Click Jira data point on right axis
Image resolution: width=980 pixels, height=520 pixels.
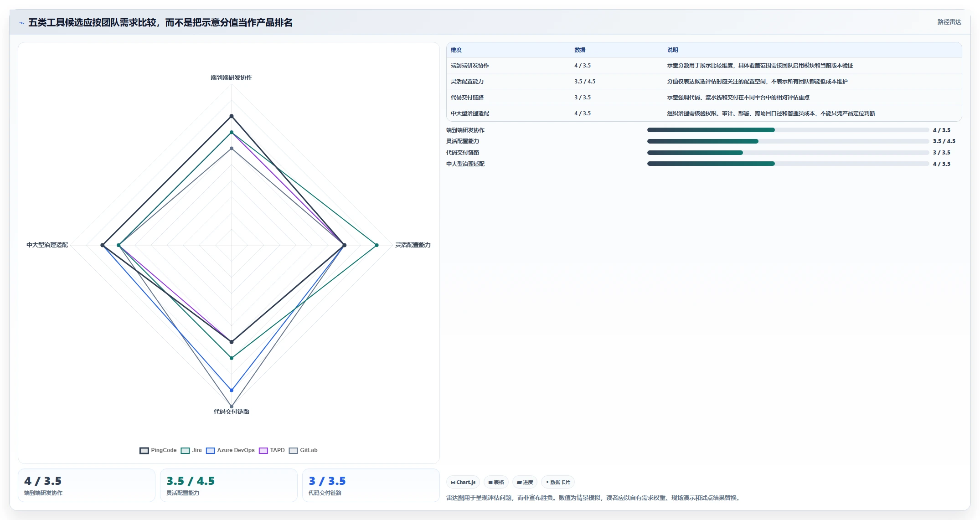pyautogui.click(x=377, y=245)
